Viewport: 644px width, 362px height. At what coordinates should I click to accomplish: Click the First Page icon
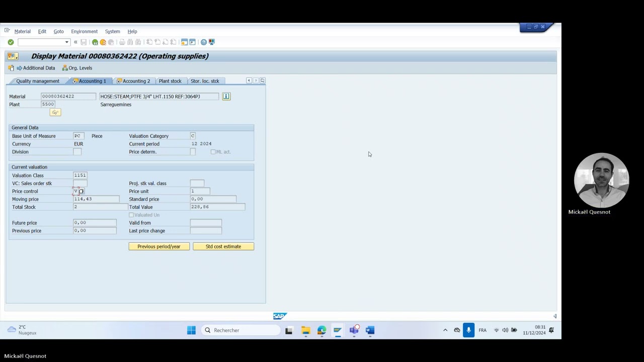tap(149, 42)
